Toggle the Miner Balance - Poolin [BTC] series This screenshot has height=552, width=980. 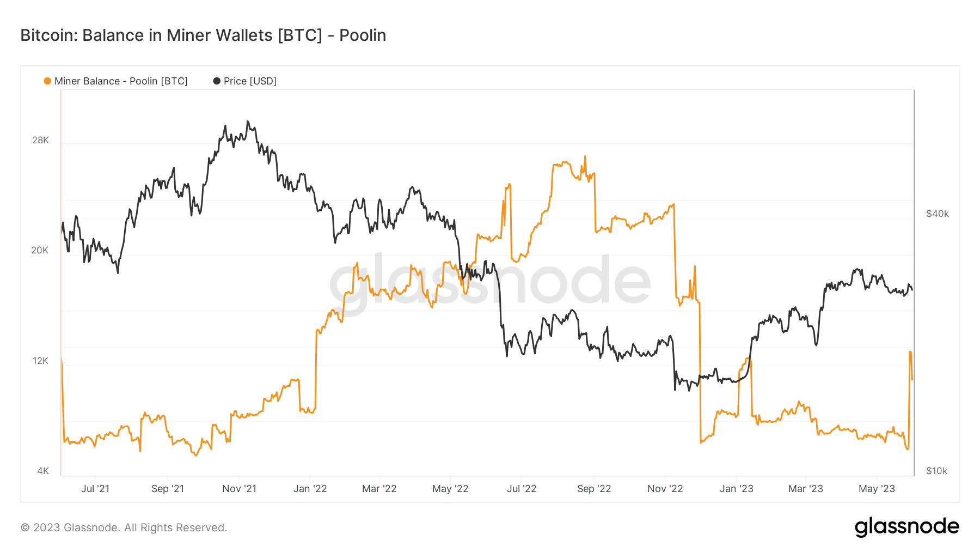tap(121, 81)
